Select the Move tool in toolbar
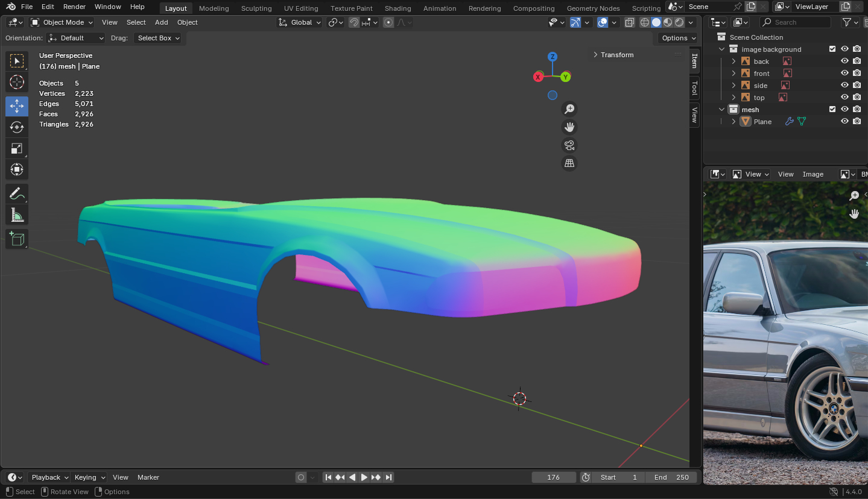This screenshot has width=868, height=499. [x=17, y=106]
